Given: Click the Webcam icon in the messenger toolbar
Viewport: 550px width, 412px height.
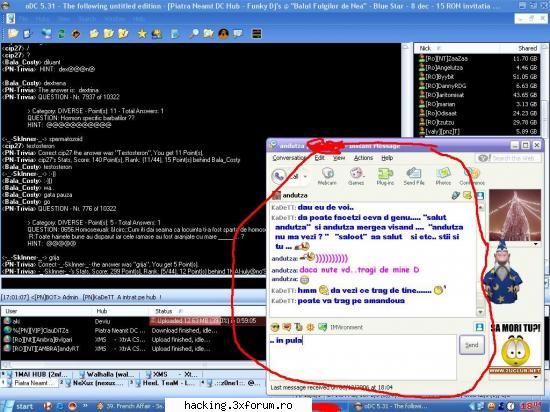Looking at the screenshot, I should pyautogui.click(x=327, y=176).
